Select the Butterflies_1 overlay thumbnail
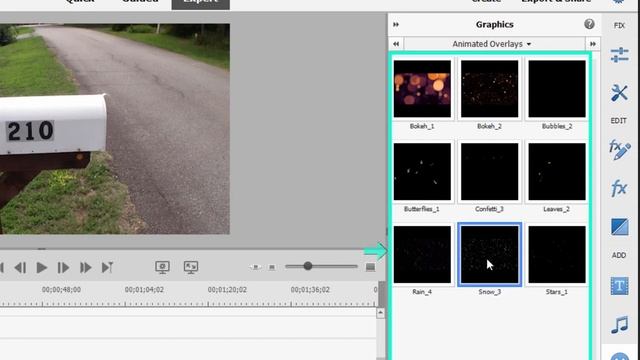The width and height of the screenshot is (640, 360). coord(422,171)
